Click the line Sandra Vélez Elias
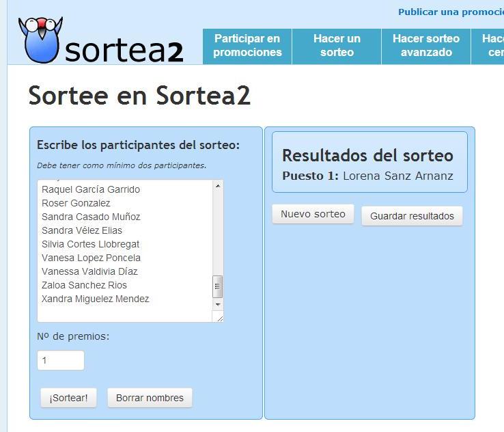504x432 pixels. point(82,230)
